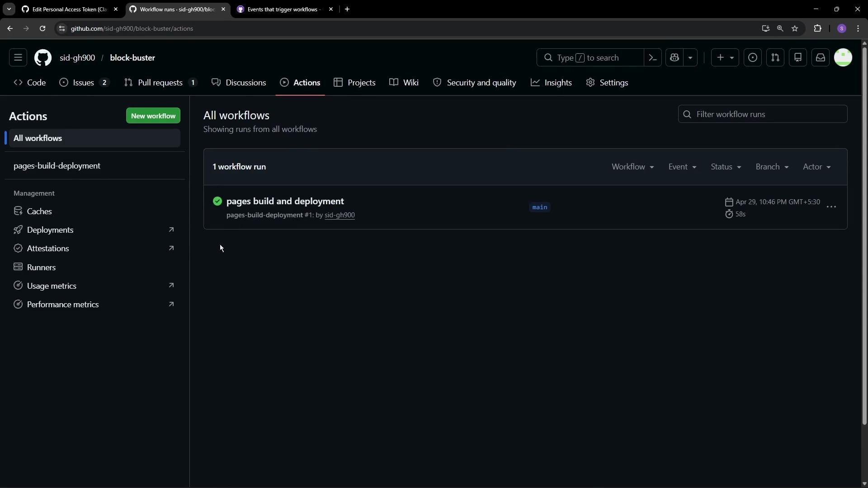Open pages-build-deployment workflow in sidebar
868x488 pixels.
(94, 166)
